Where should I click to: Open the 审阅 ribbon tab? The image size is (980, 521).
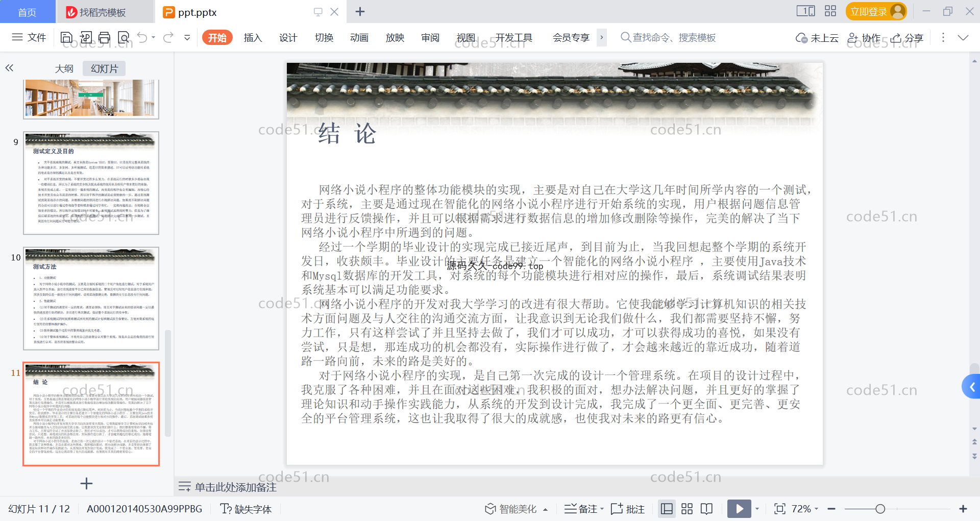[x=430, y=37]
